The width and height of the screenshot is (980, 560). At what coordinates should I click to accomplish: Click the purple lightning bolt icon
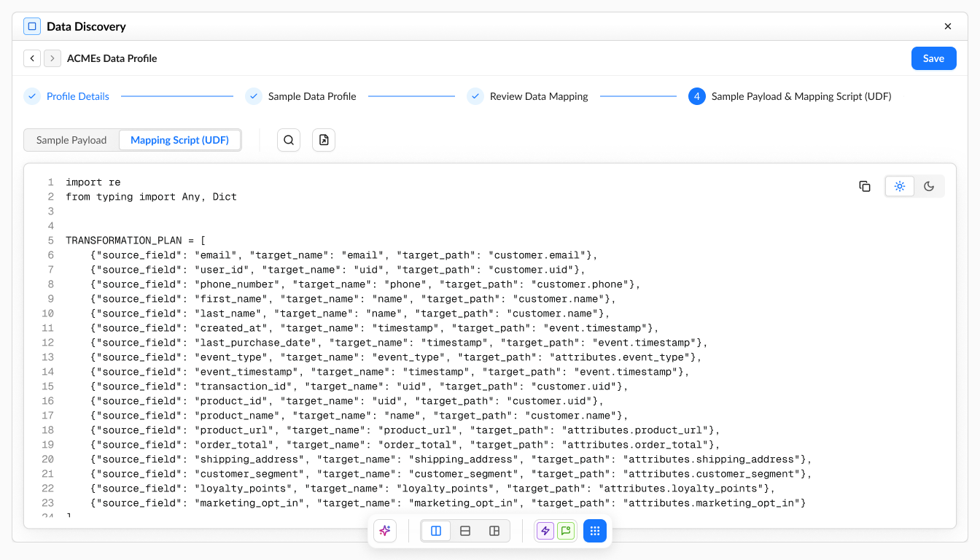545,531
